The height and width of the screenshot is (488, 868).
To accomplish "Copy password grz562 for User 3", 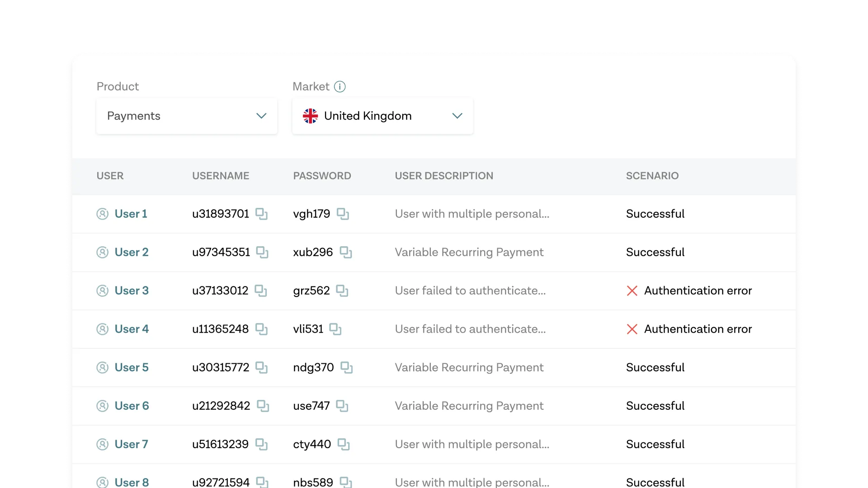I will pos(342,291).
